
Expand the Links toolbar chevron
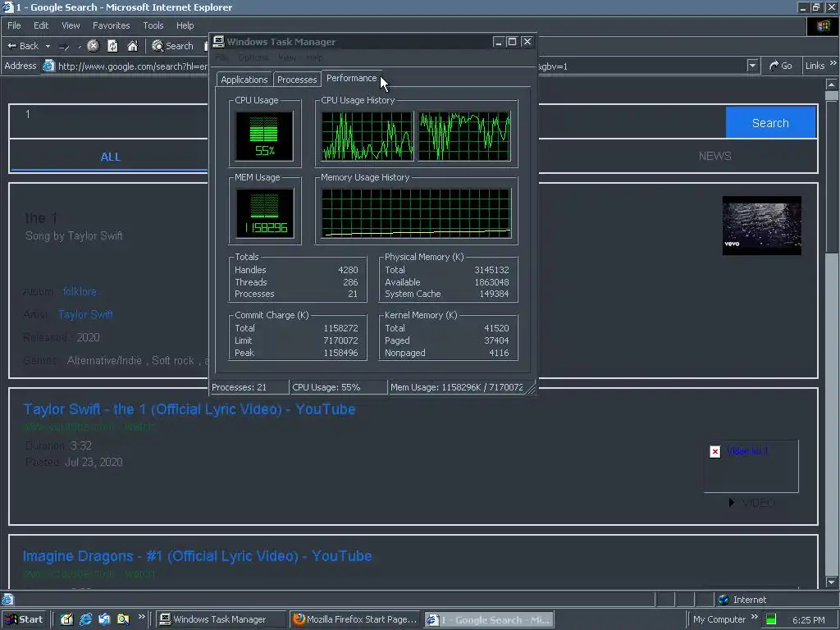point(833,63)
